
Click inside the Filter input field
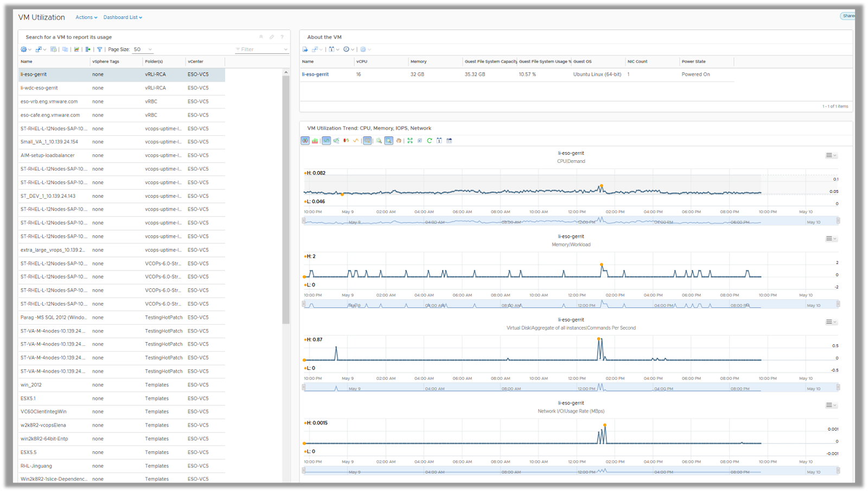[260, 49]
